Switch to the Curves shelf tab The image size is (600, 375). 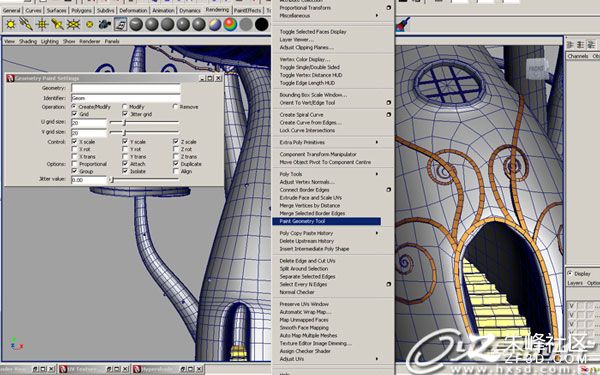pyautogui.click(x=33, y=10)
